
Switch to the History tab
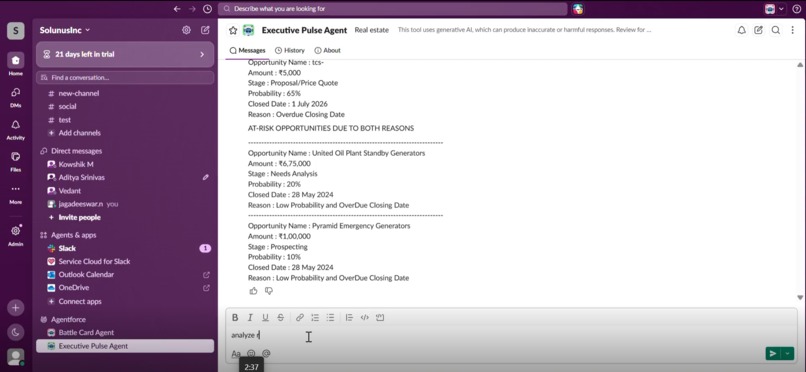(290, 50)
